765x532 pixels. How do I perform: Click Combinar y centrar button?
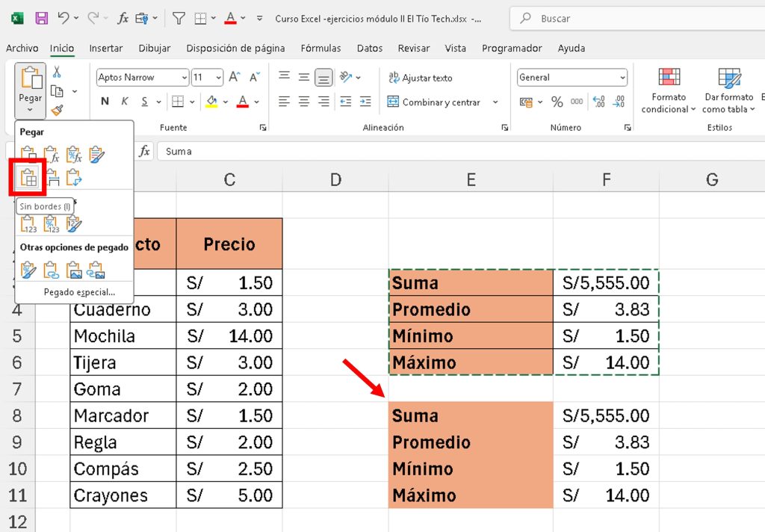tap(434, 102)
